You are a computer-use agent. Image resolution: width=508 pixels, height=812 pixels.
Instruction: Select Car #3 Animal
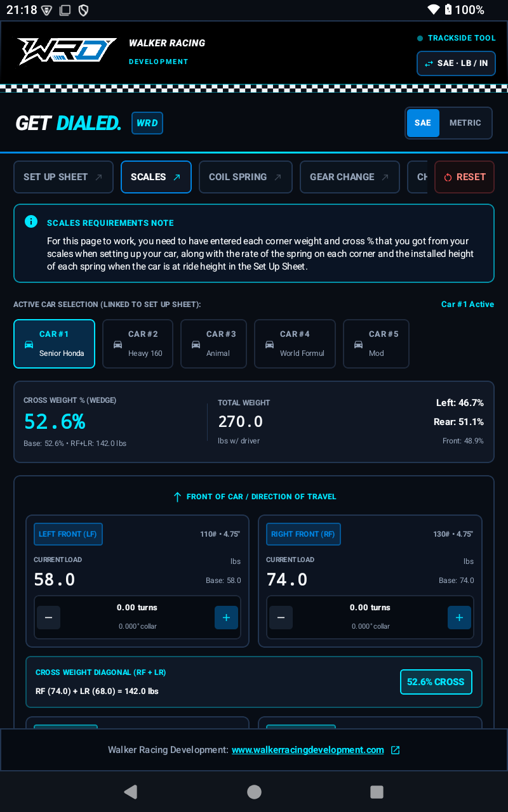[x=213, y=344]
